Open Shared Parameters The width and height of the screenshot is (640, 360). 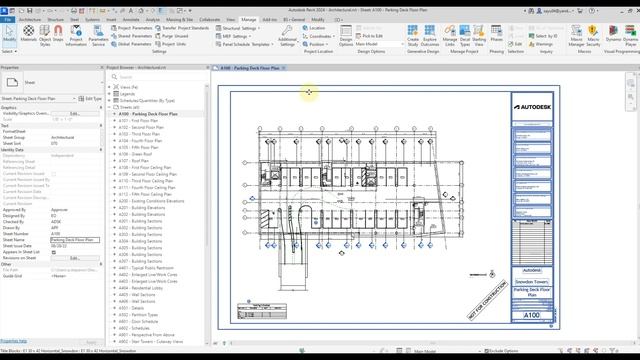pos(131,36)
